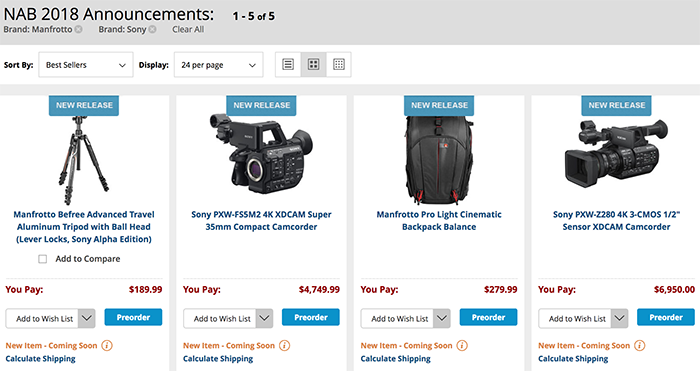Add Sony PXW-FS5M2 to Wish List
Screen dimensions: 700x371
(x=222, y=318)
